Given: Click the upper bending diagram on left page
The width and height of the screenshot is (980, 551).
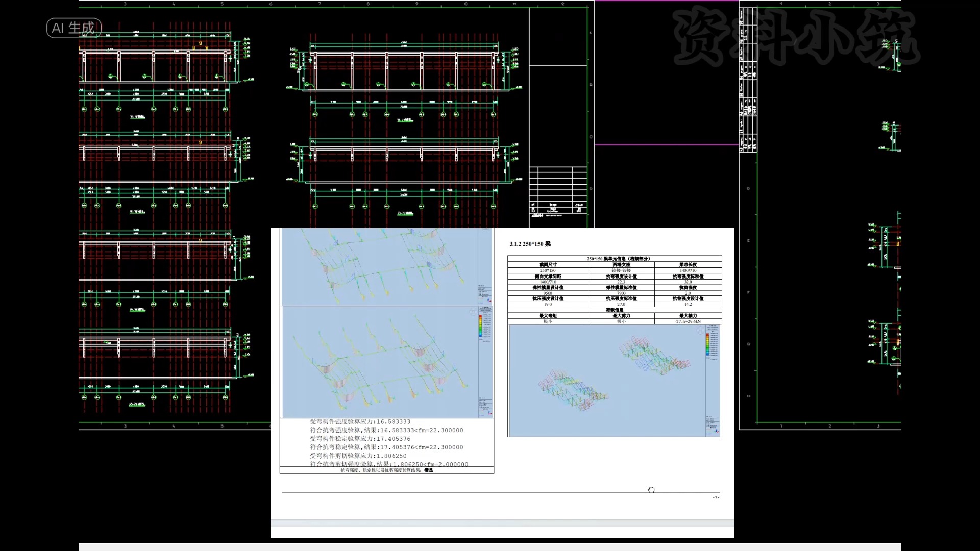Looking at the screenshot, I should click(x=387, y=266).
